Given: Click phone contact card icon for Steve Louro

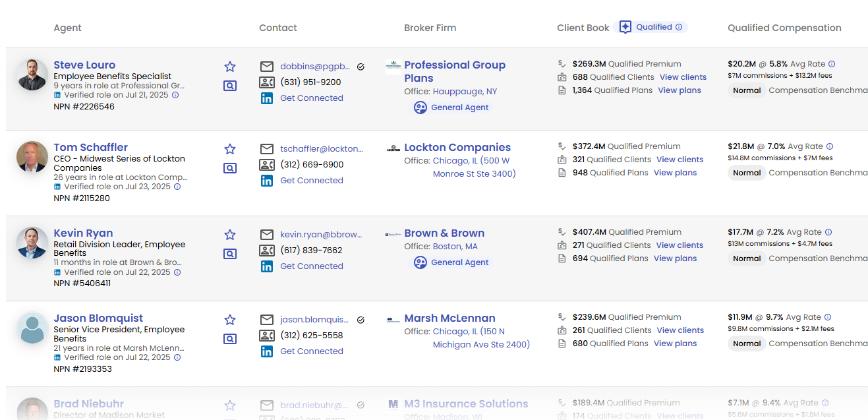Looking at the screenshot, I should tap(267, 82).
